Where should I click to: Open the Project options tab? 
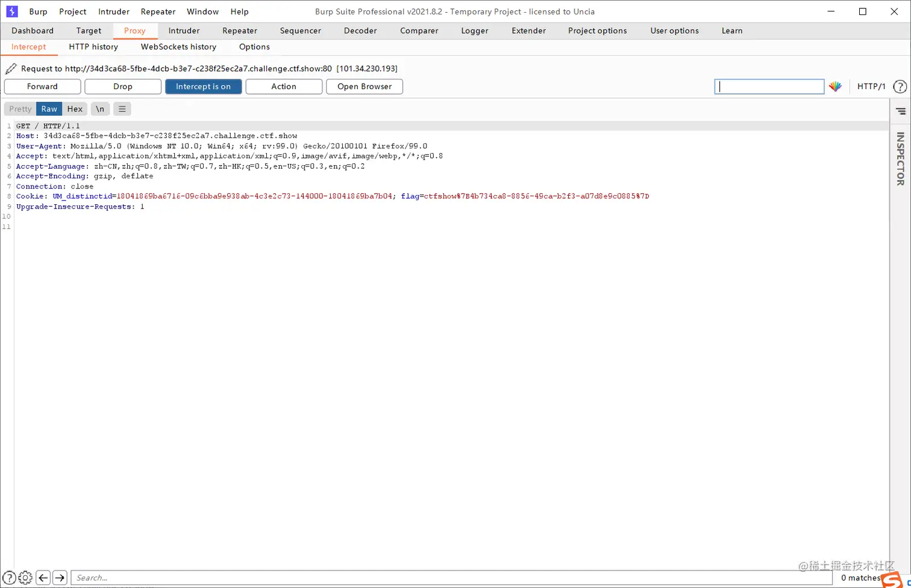pos(598,31)
